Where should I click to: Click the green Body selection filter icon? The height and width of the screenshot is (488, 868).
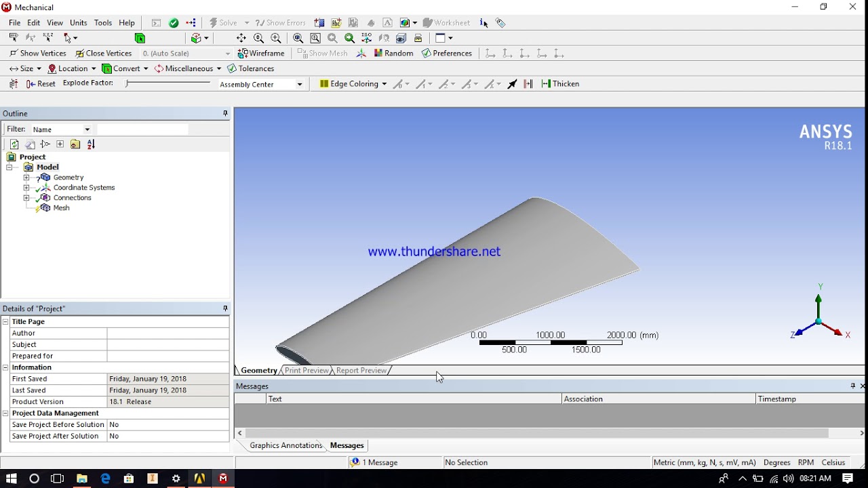pos(140,38)
